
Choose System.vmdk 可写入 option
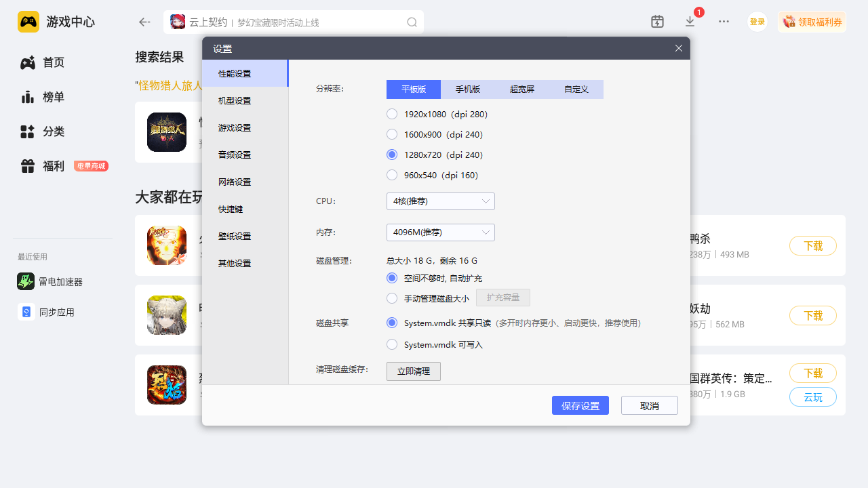[392, 344]
